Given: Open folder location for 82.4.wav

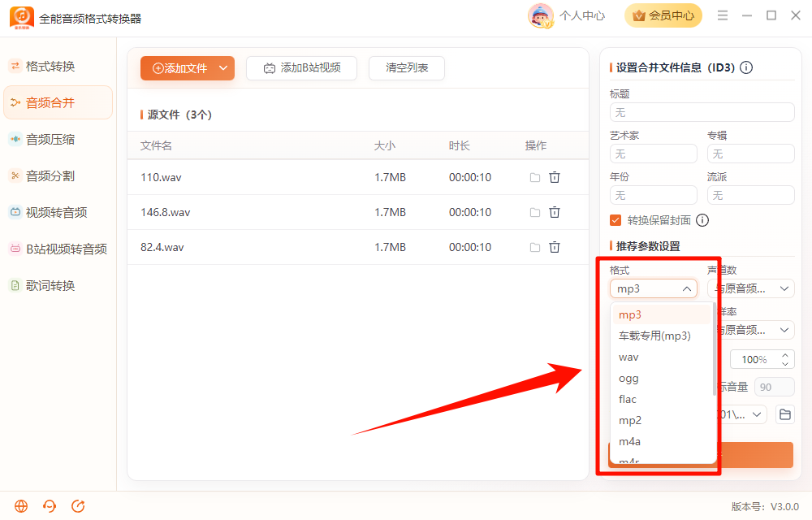Looking at the screenshot, I should pos(535,248).
